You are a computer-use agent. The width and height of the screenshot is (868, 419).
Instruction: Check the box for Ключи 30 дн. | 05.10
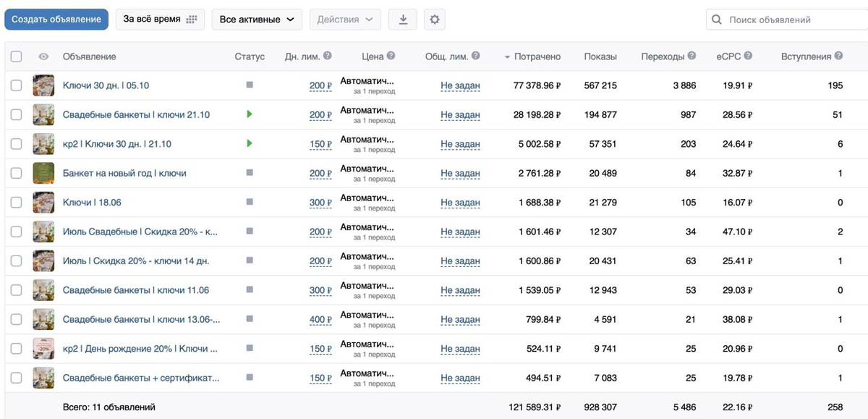[16, 85]
